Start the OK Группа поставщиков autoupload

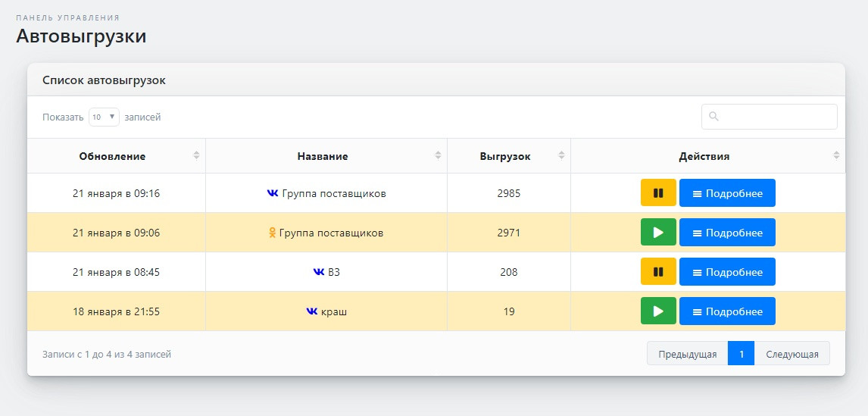point(658,233)
